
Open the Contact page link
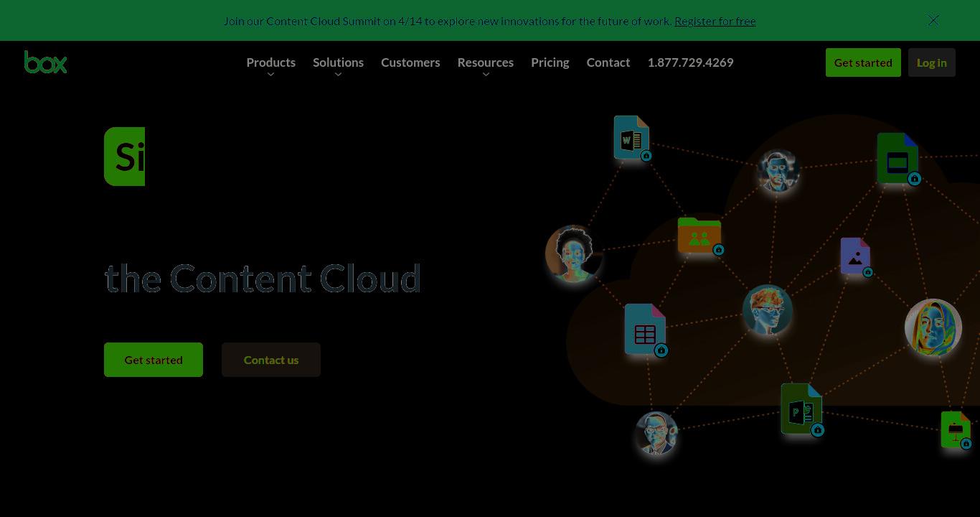(608, 62)
